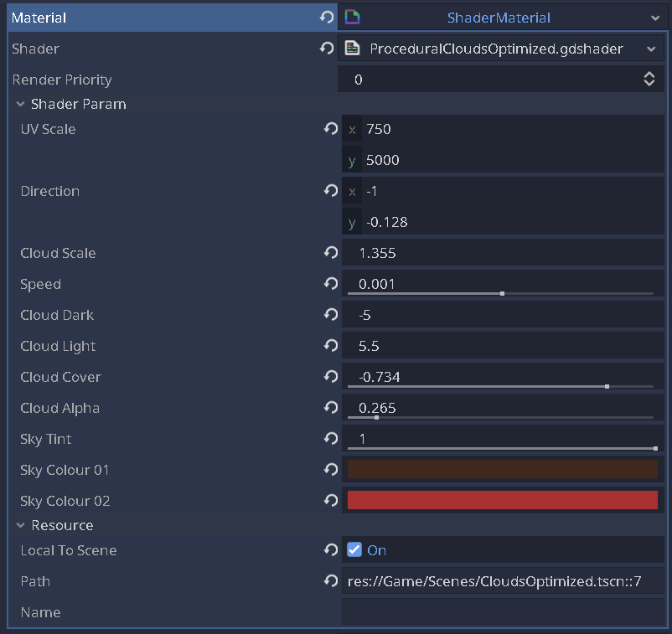Image resolution: width=672 pixels, height=634 pixels.
Task: Click the Render Priority stepper arrows
Action: point(649,80)
